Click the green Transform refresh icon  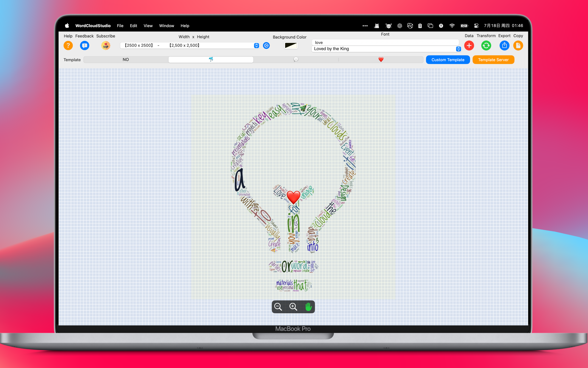tap(486, 46)
